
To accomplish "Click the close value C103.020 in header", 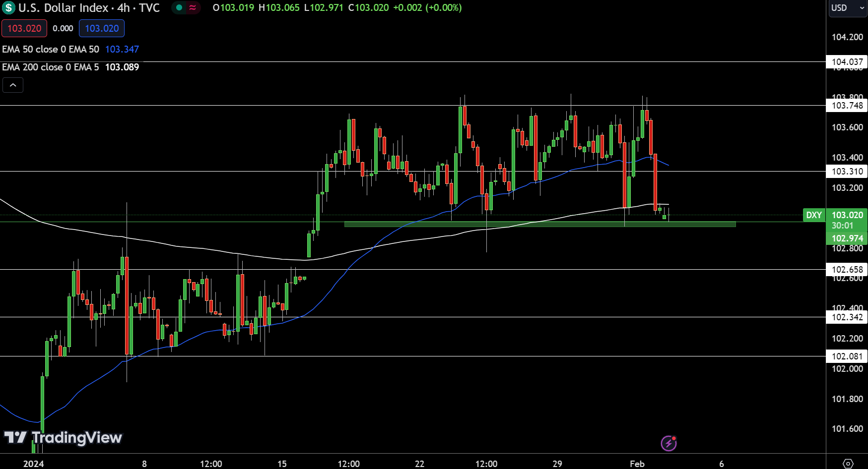I will 369,8.
